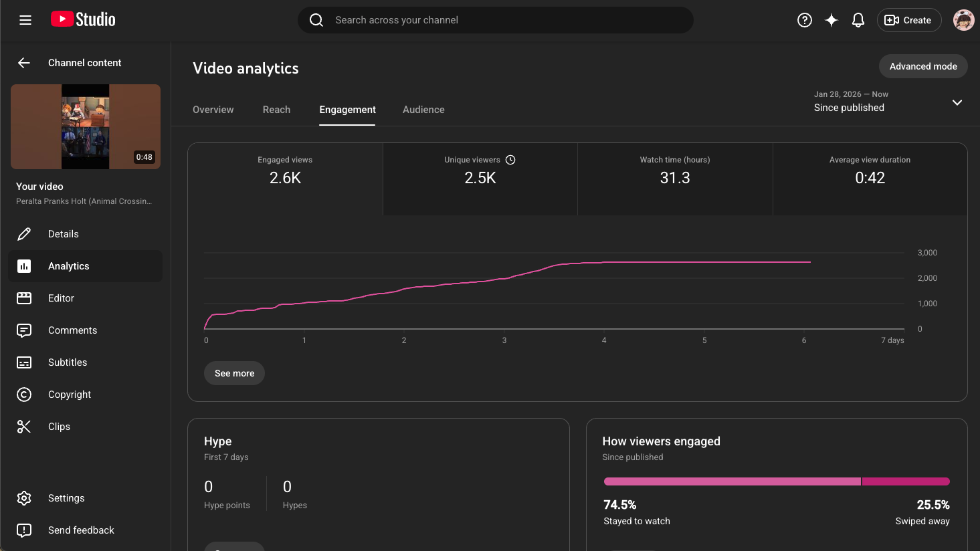Click the Analytics bar-chart sidebar icon

(x=24, y=265)
